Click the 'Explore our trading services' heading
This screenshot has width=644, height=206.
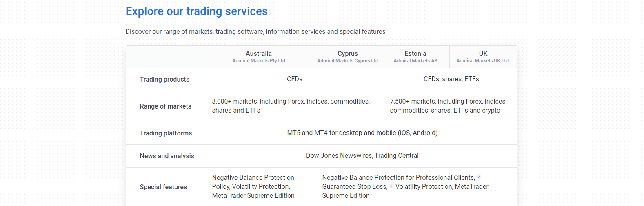197,11
